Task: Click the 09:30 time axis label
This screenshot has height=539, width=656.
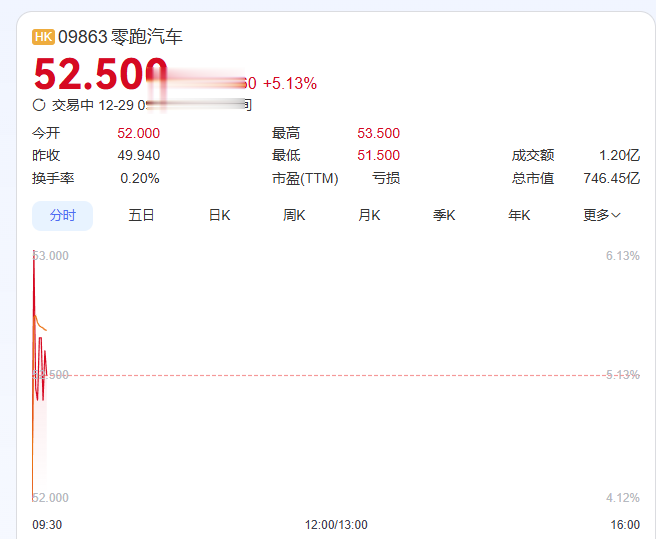Action: click(47, 525)
